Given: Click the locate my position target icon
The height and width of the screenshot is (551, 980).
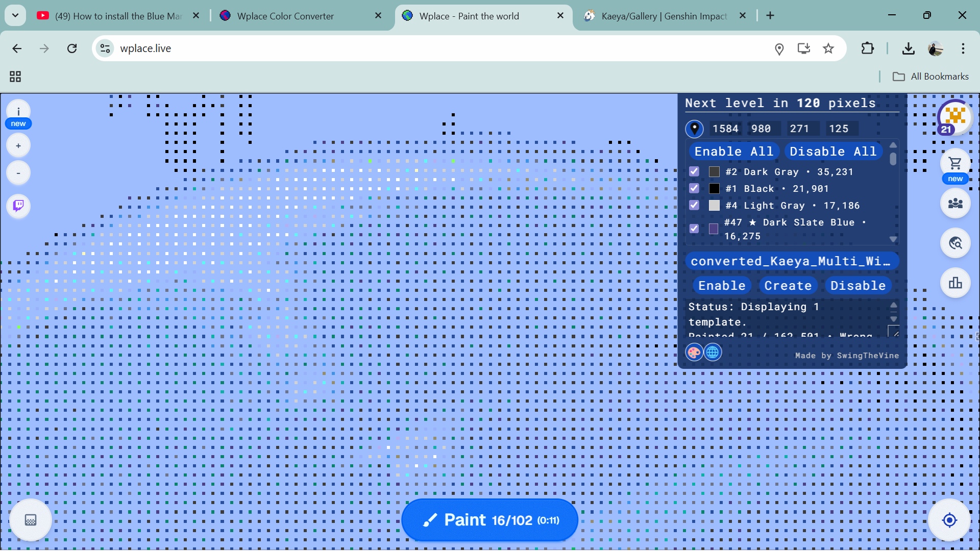Looking at the screenshot, I should [x=949, y=520].
